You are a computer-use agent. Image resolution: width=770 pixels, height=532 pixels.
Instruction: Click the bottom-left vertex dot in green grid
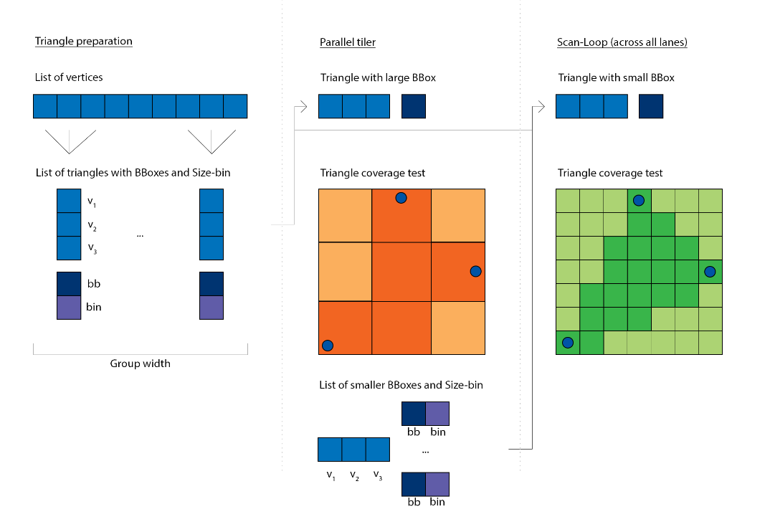(x=568, y=343)
